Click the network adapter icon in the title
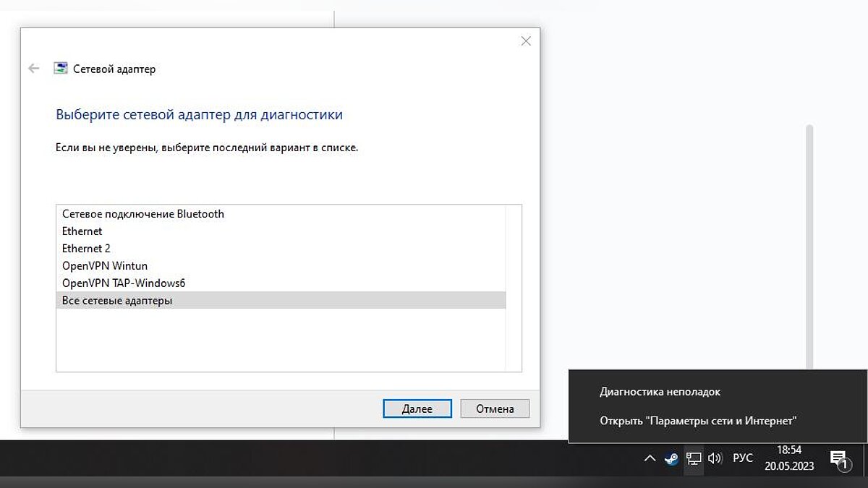Viewport: 868px width, 488px height. (61, 69)
